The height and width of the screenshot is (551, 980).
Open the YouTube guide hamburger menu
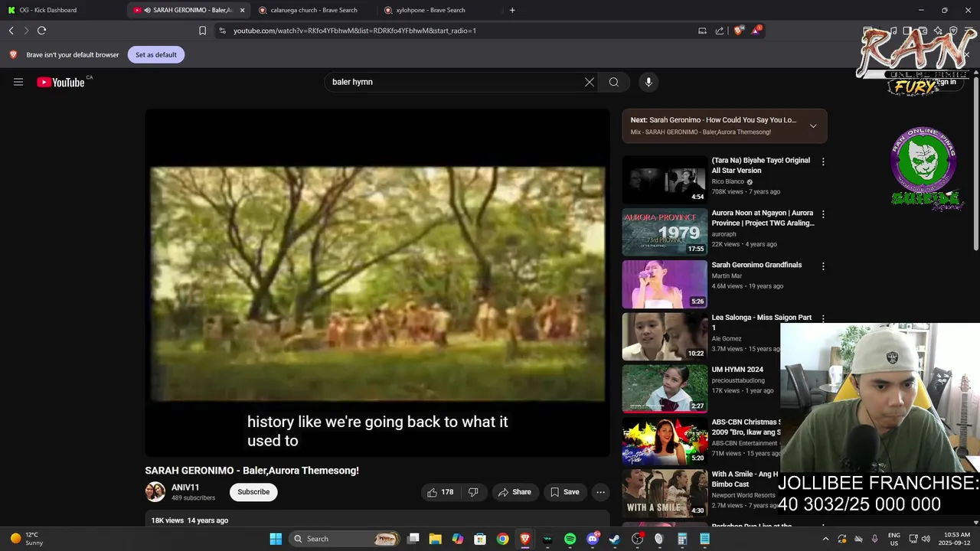point(18,82)
